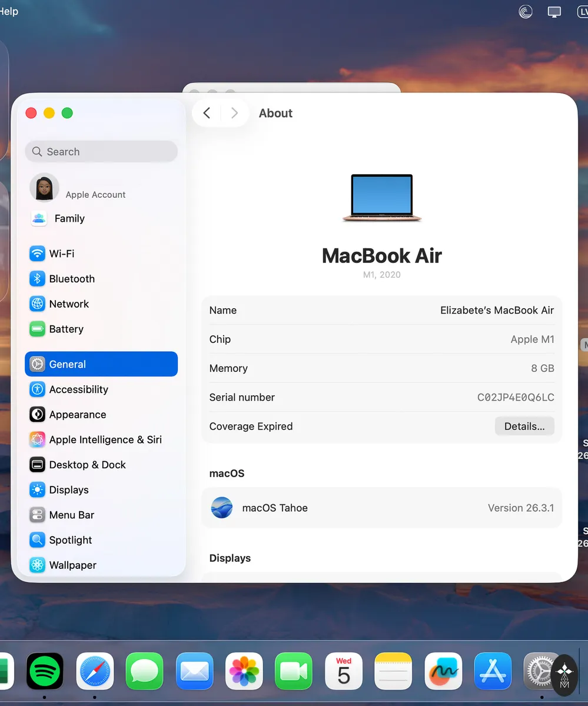Click the Displays section heading
The height and width of the screenshot is (706, 588).
coord(230,558)
